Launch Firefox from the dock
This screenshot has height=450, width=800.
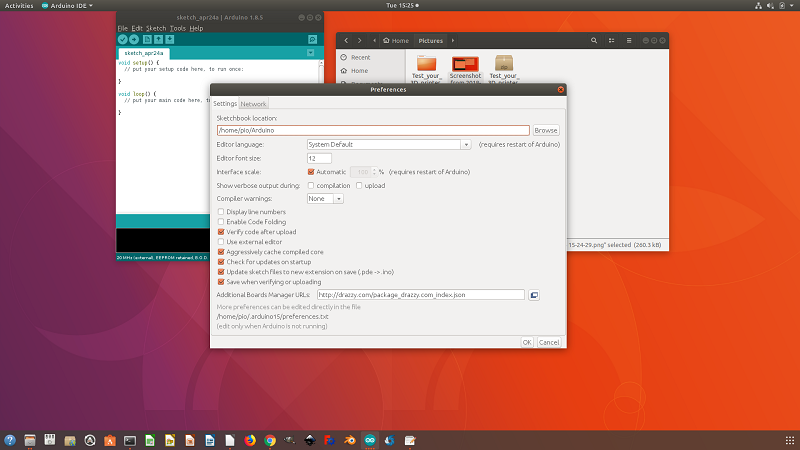(x=249, y=440)
